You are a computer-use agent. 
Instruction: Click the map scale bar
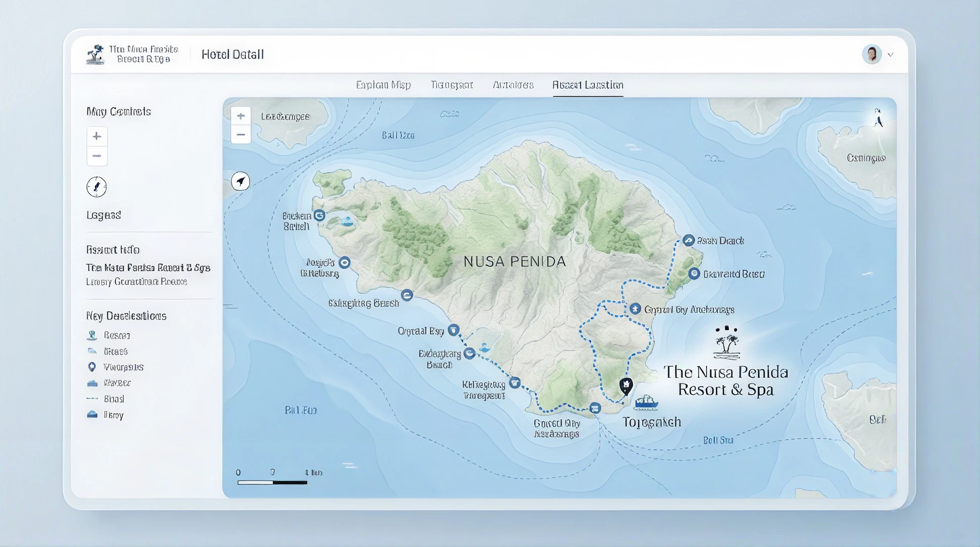(272, 482)
